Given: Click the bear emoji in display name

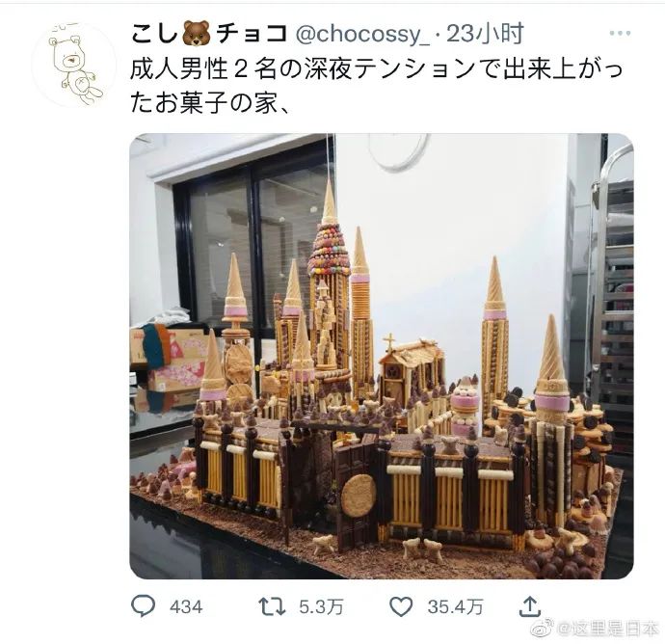Looking at the screenshot, I should tap(197, 34).
